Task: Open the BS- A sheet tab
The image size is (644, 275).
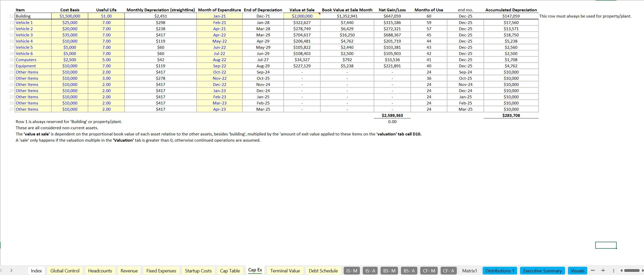Action: pyautogui.click(x=409, y=271)
